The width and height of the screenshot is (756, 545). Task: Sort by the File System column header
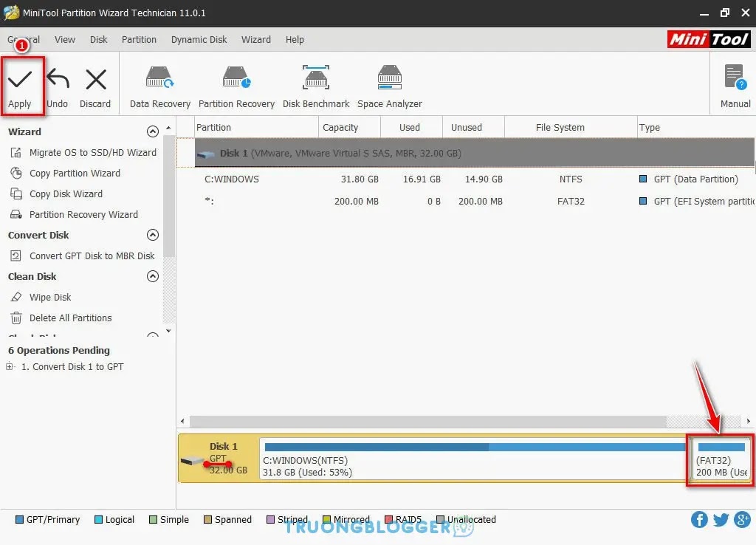pos(571,127)
